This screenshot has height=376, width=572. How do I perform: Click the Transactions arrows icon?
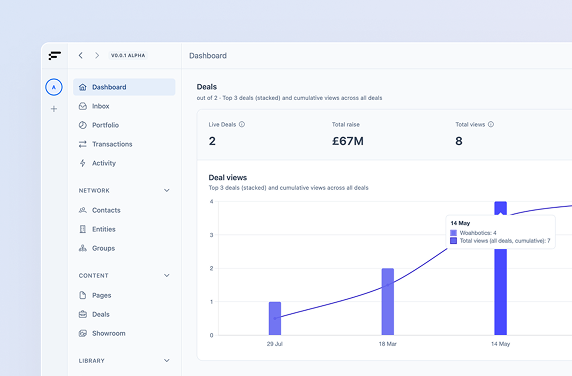point(83,144)
